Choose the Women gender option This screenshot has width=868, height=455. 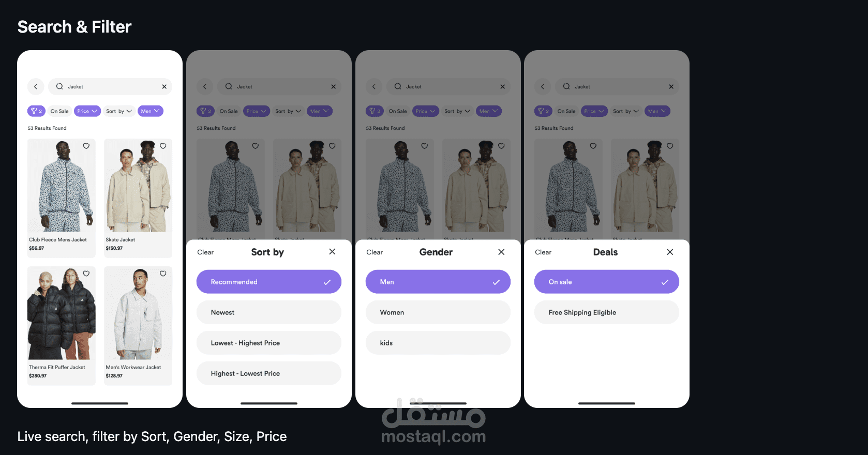coord(438,312)
